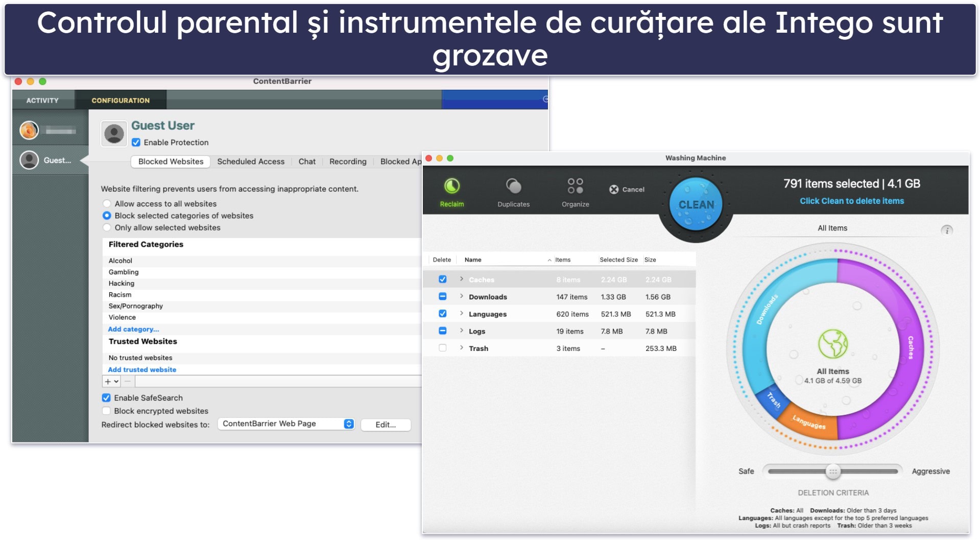This screenshot has height=540, width=980.
Task: Open the Chat tab
Action: point(307,161)
